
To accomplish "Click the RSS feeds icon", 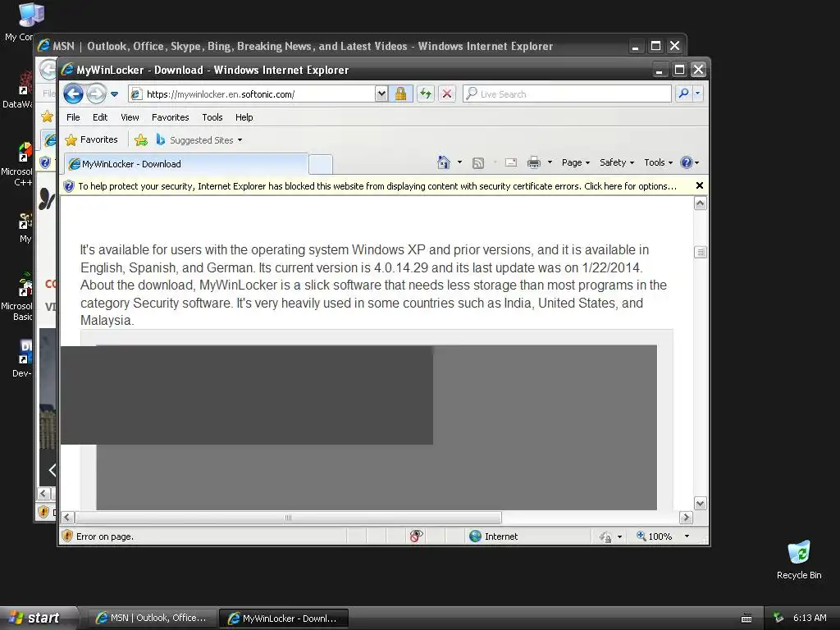I will 478,163.
